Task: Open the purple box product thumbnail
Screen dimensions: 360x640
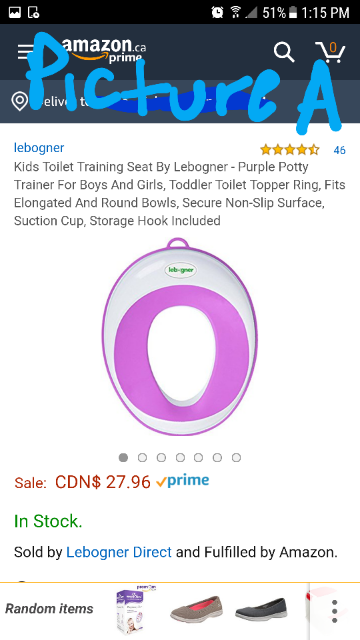Action: coord(131,610)
